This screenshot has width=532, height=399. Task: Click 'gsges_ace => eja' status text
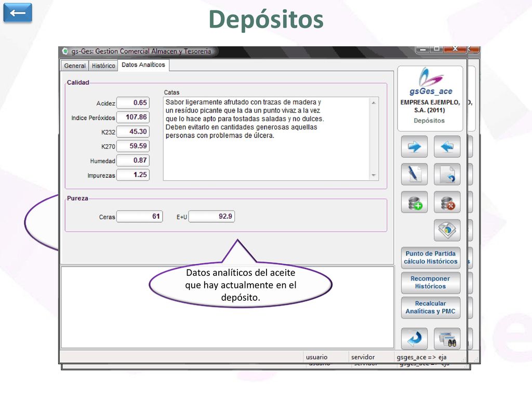click(421, 357)
